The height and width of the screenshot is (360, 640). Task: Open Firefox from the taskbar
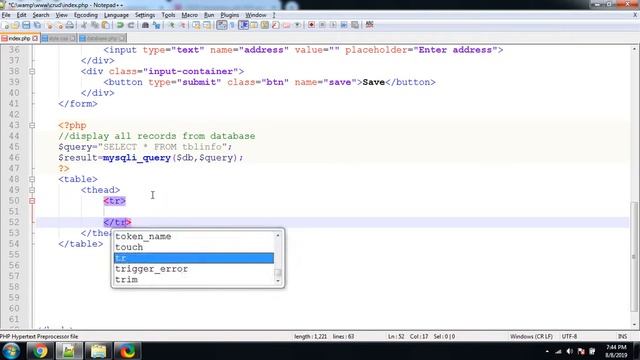(x=127, y=351)
